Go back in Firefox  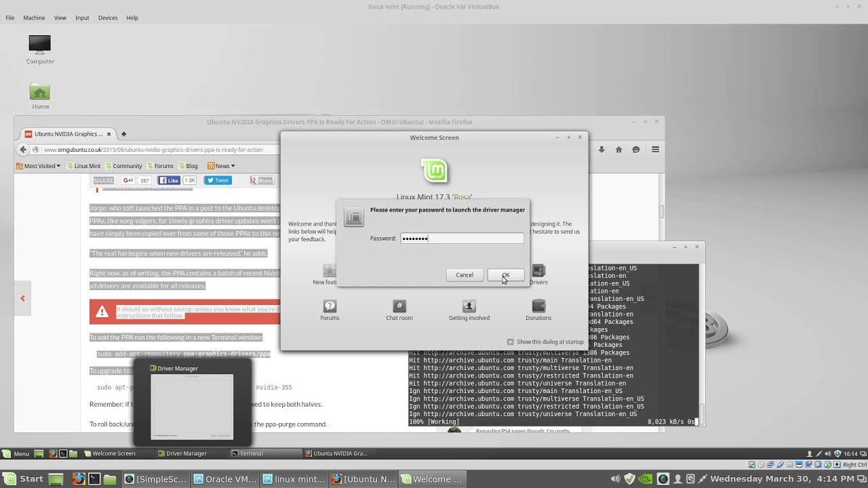(23, 150)
